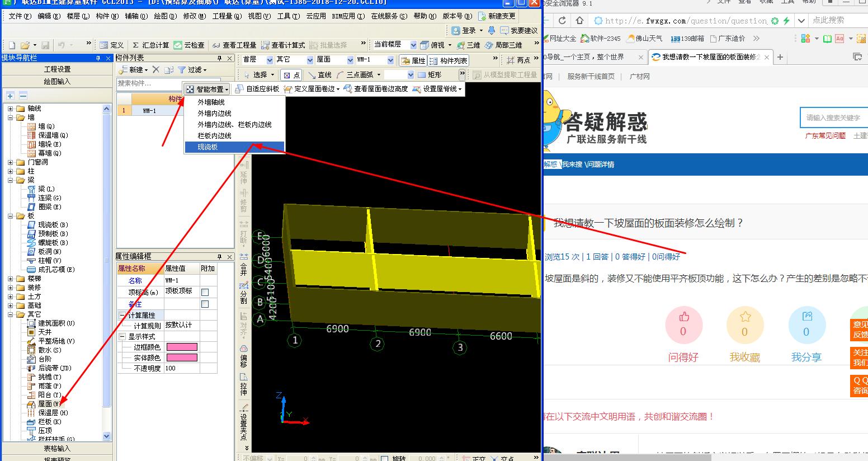Click the 偏移 offset tool in side toolbar
This screenshot has height=461, width=868.
pos(244,356)
